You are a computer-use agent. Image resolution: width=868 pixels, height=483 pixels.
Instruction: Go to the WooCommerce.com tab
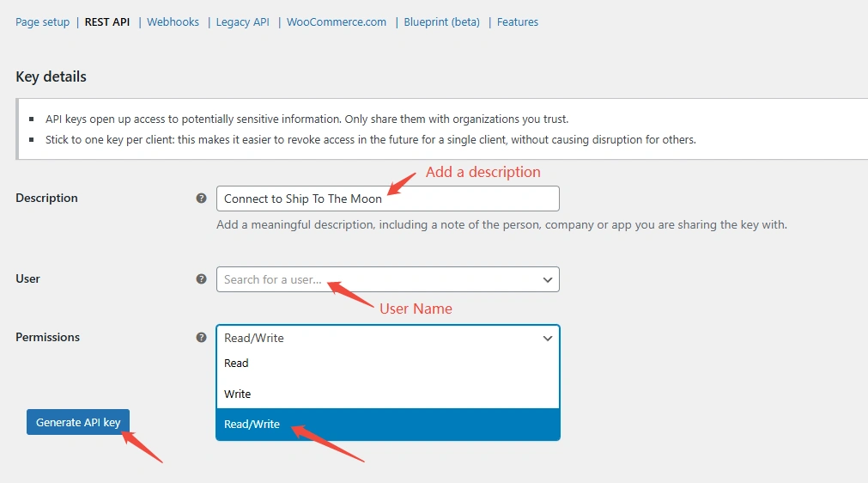pos(337,22)
